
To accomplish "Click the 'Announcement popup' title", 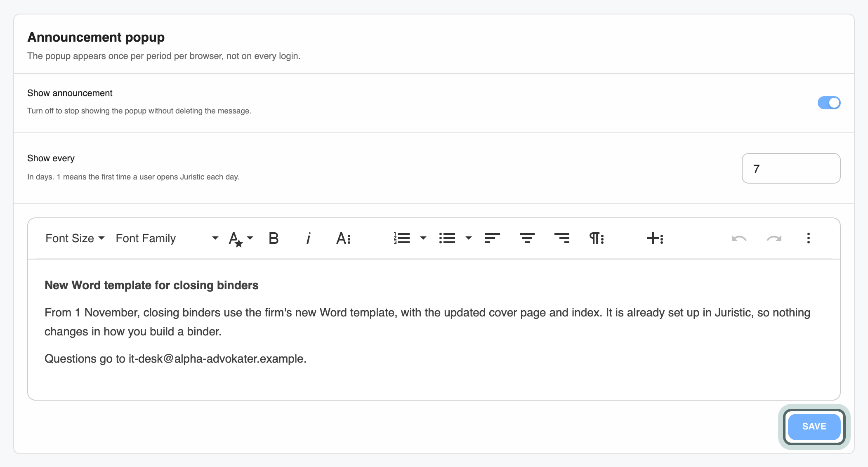I will pyautogui.click(x=96, y=37).
